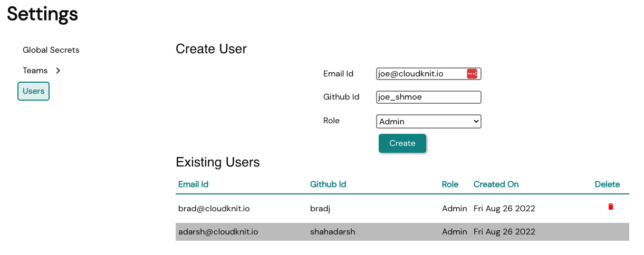Click brad@cloudknit.io email cell

(214, 209)
